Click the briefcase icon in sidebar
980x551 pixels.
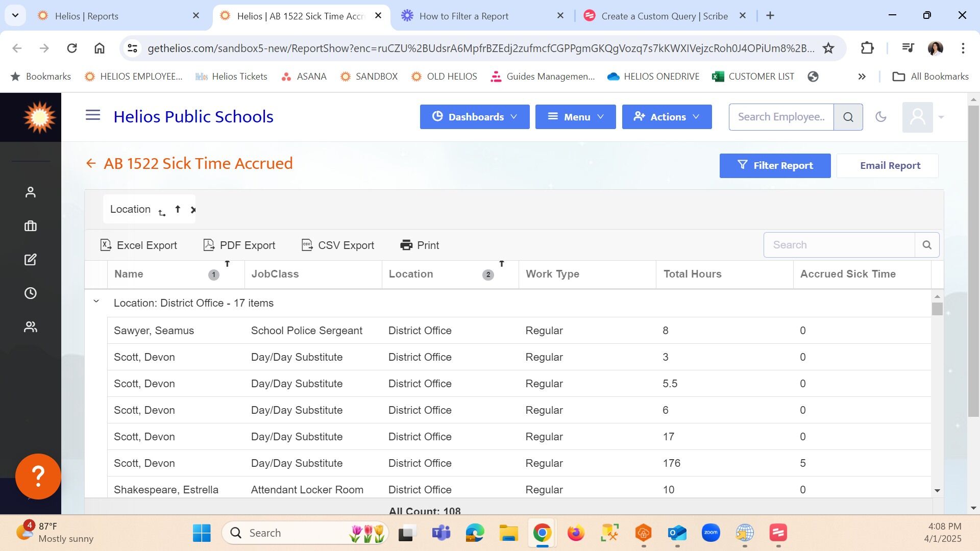(x=31, y=226)
